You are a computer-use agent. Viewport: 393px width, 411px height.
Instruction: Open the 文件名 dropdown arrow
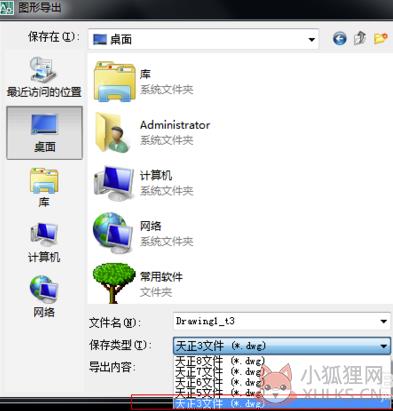click(x=383, y=321)
